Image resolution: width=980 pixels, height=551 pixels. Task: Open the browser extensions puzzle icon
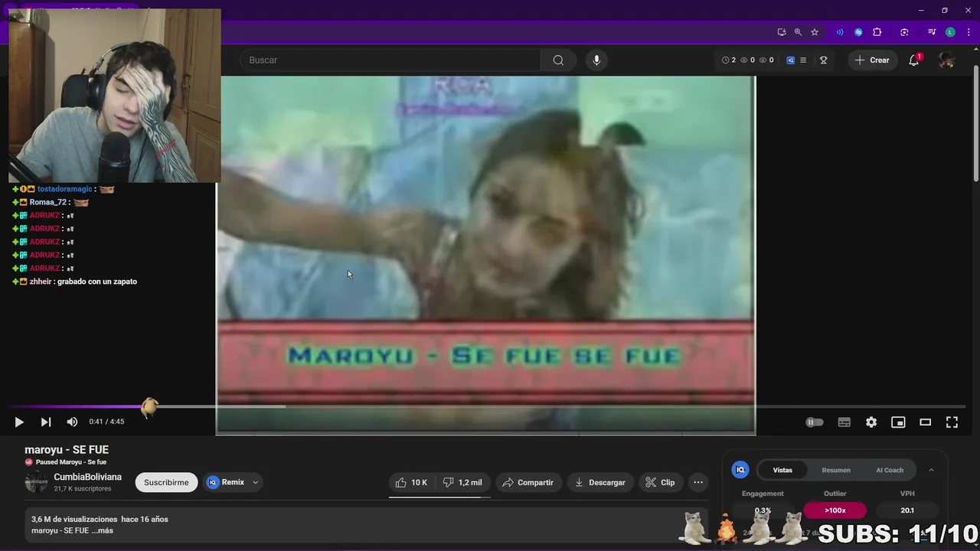tap(877, 32)
